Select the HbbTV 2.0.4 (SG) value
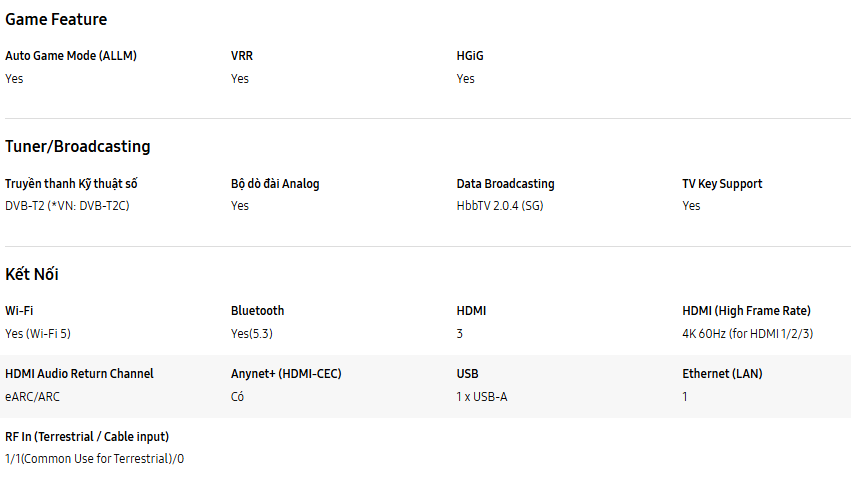This screenshot has width=851, height=479. pos(500,206)
